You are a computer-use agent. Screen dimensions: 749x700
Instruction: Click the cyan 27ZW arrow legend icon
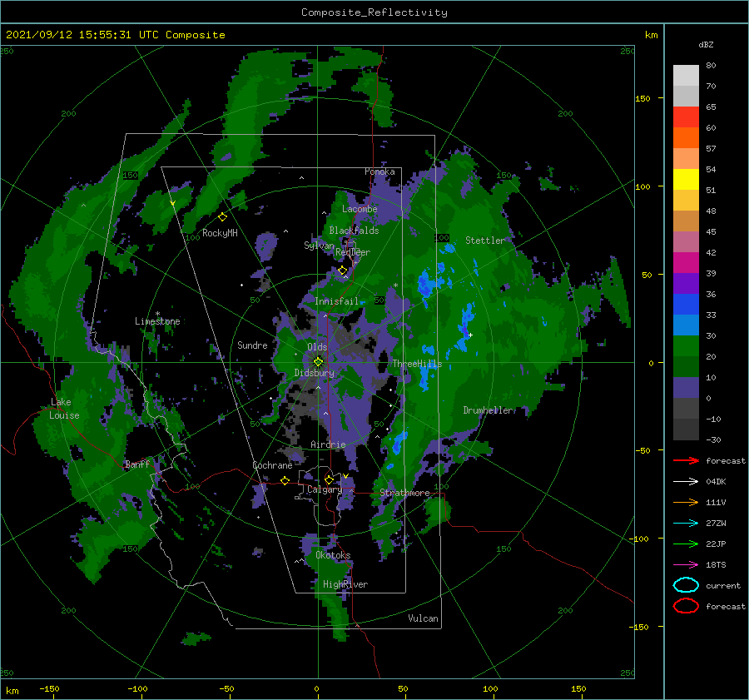[686, 524]
